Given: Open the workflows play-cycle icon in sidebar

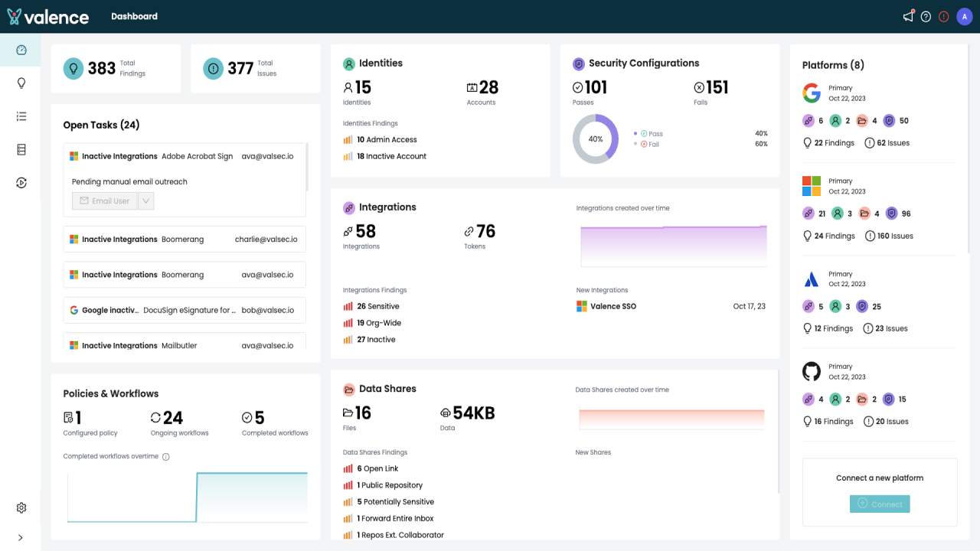Looking at the screenshot, I should point(21,183).
